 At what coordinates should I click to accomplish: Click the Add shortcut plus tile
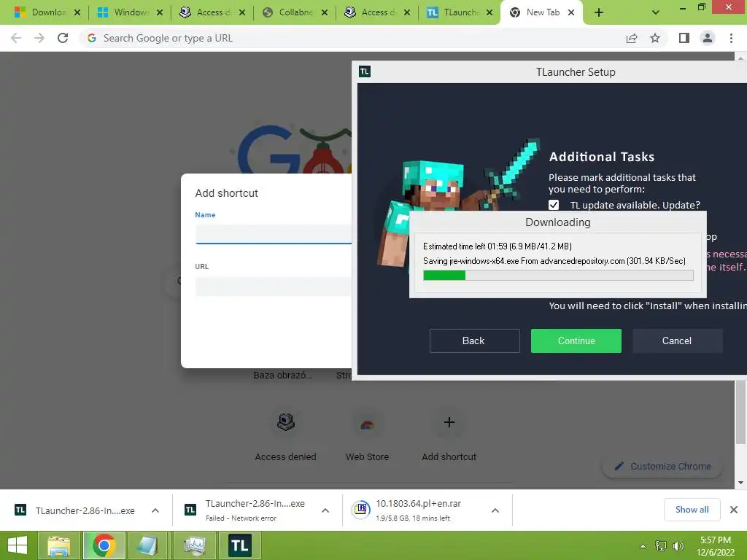click(449, 436)
